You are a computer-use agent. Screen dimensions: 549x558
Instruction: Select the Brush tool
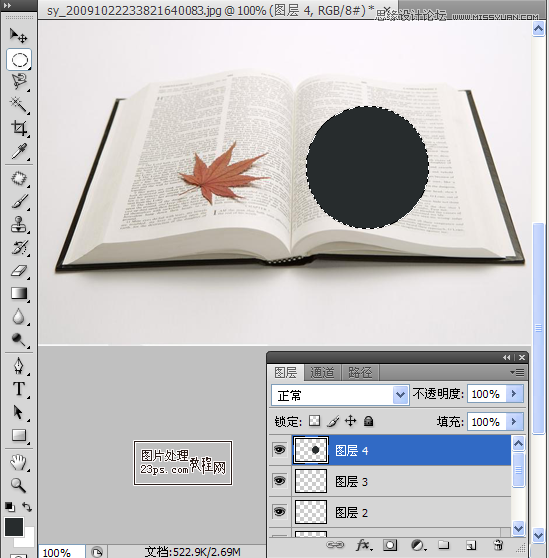click(19, 201)
